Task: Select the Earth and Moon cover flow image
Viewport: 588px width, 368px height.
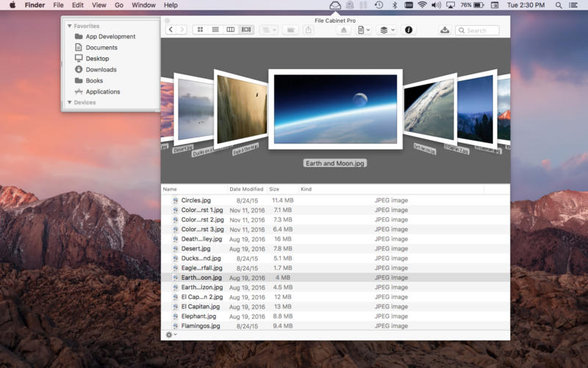Action: [335, 109]
